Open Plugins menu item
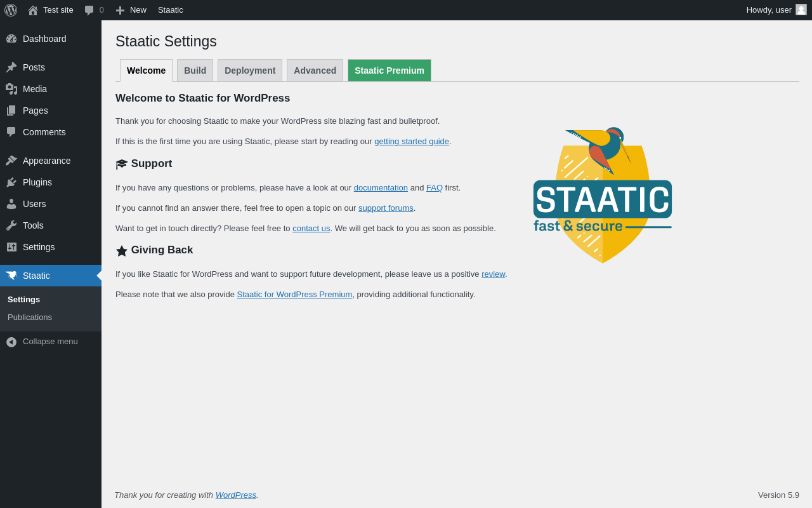The height and width of the screenshot is (508, 812). tap(51, 182)
